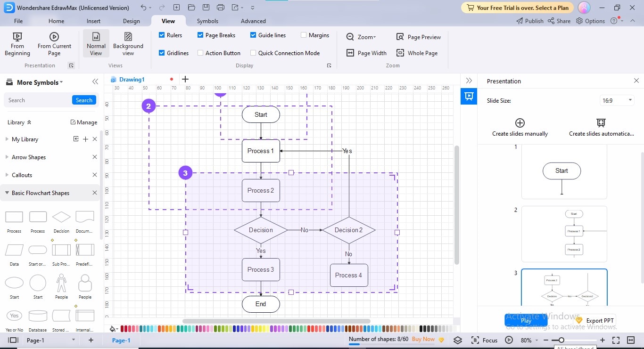Image resolution: width=644 pixels, height=349 pixels.
Task: Click the Search button in the symbols panel
Action: (x=84, y=100)
